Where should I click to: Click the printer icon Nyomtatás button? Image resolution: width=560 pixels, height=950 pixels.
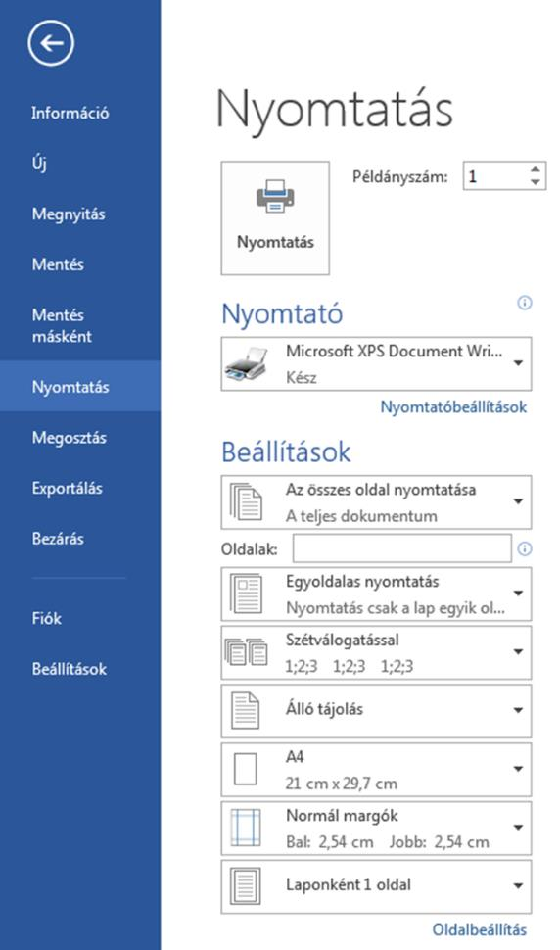pos(275,217)
